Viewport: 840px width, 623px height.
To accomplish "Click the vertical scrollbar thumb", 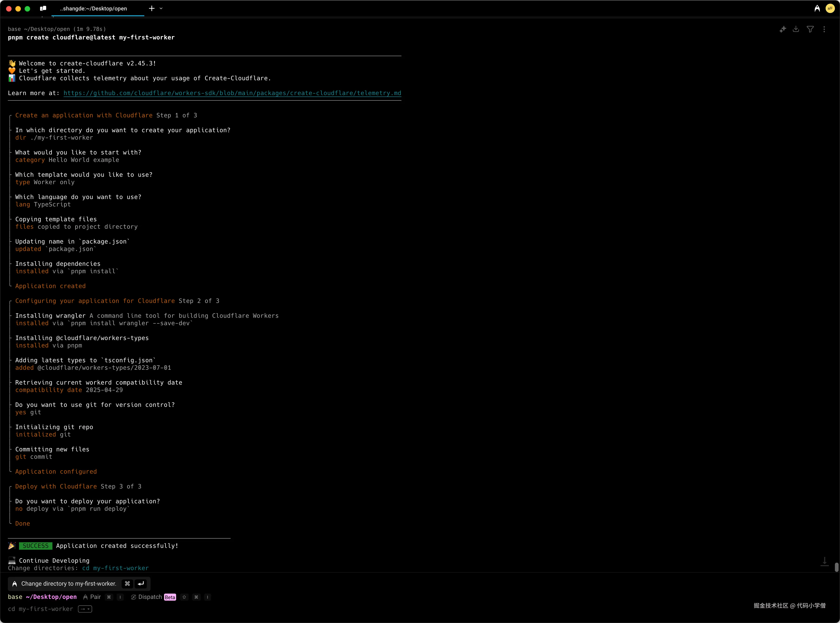I will [836, 567].
